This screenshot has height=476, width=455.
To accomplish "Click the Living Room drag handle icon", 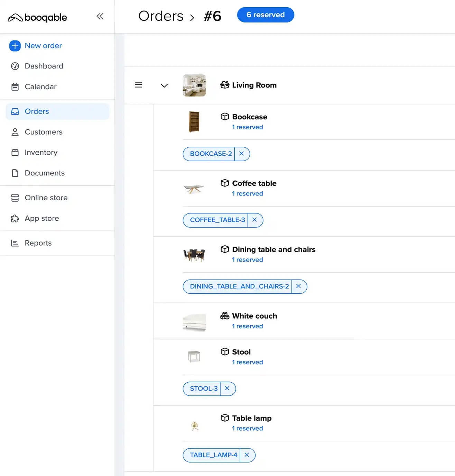I will (139, 85).
